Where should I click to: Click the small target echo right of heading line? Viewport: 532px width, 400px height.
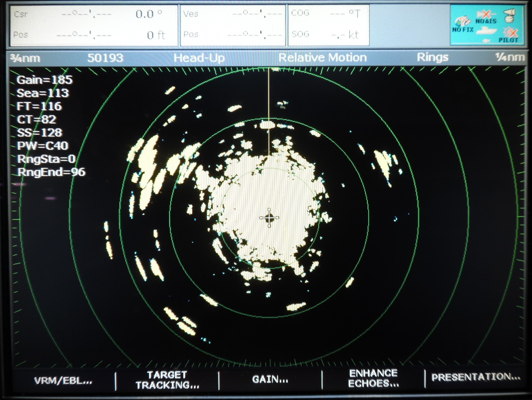click(283, 104)
